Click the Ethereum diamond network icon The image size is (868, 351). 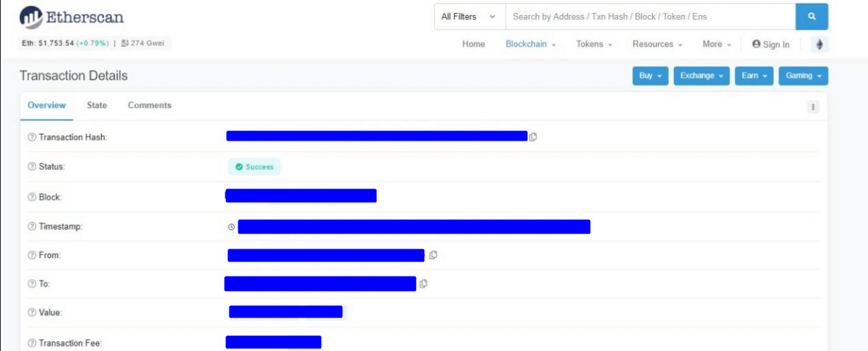coord(820,44)
